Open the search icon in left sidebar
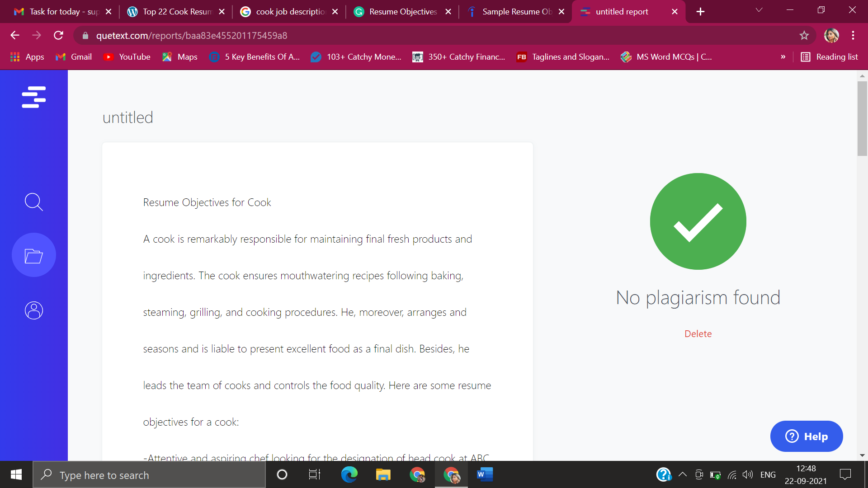 (x=34, y=202)
